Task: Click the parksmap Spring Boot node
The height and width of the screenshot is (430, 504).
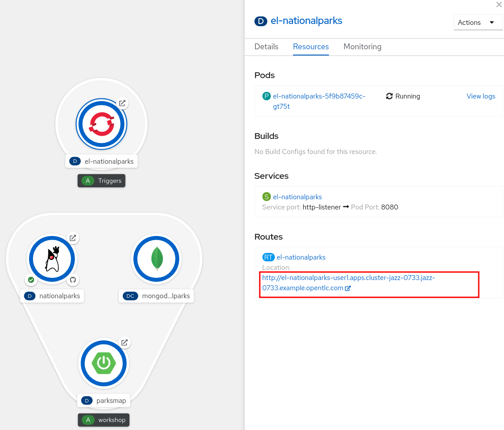Action: coord(103,363)
